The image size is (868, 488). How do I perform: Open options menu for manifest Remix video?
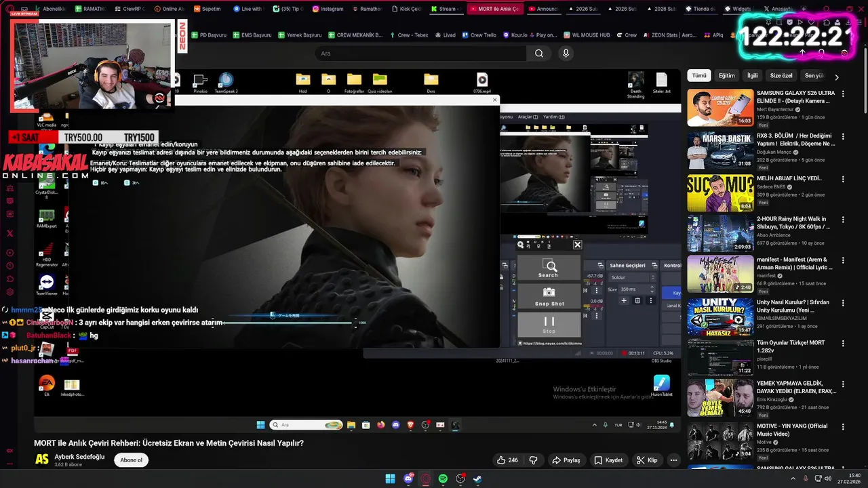843,262
